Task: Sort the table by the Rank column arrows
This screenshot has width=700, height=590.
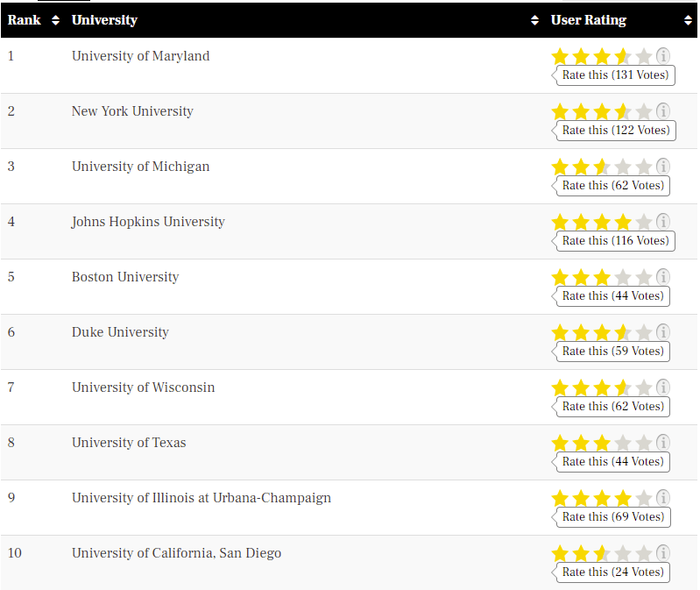Action: pyautogui.click(x=55, y=20)
